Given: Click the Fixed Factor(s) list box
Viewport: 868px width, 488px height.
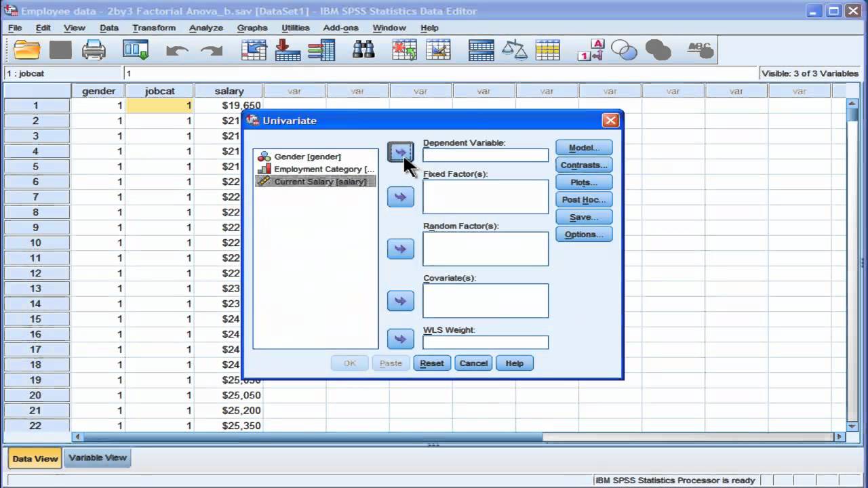Looking at the screenshot, I should 486,197.
